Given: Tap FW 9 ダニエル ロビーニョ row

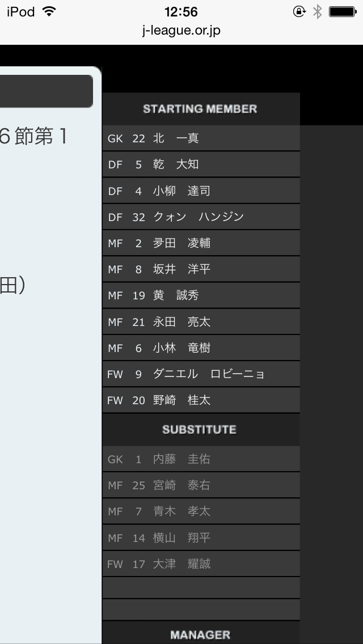Looking at the screenshot, I should [201, 374].
